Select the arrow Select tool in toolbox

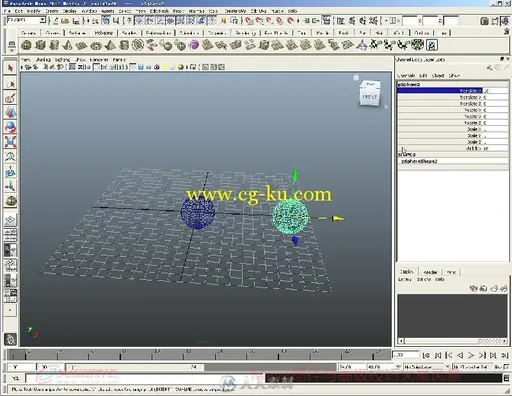pyautogui.click(x=10, y=68)
